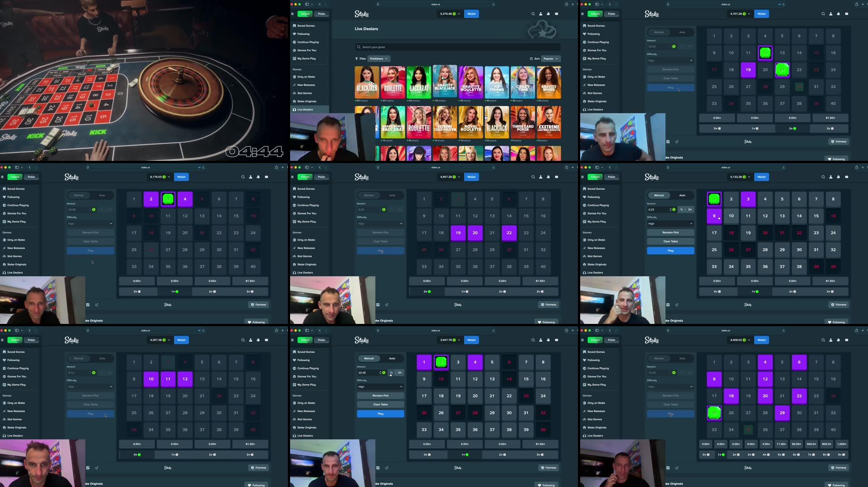Click half-bet ½ button in 3,947.78 window
The height and width of the screenshot is (487, 868).
tap(391, 373)
